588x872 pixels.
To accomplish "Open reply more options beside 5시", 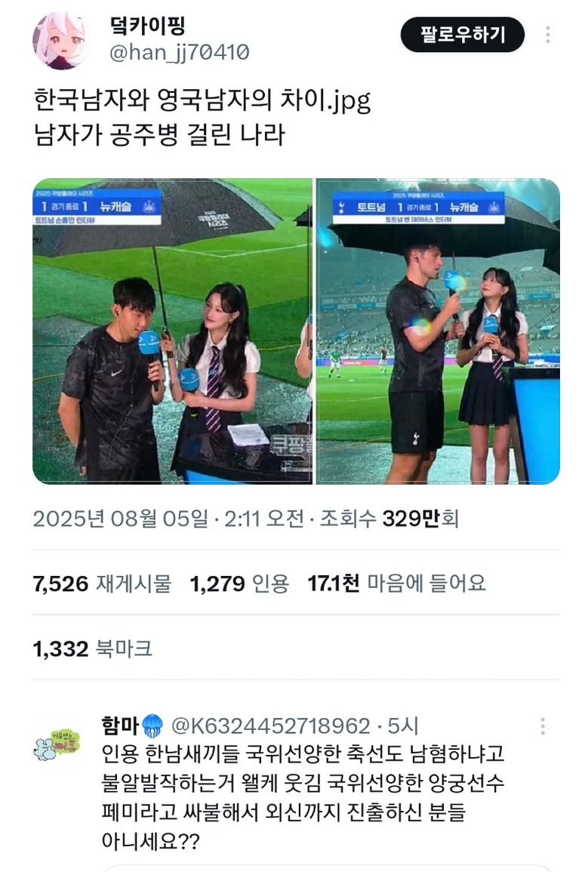I will click(x=543, y=726).
